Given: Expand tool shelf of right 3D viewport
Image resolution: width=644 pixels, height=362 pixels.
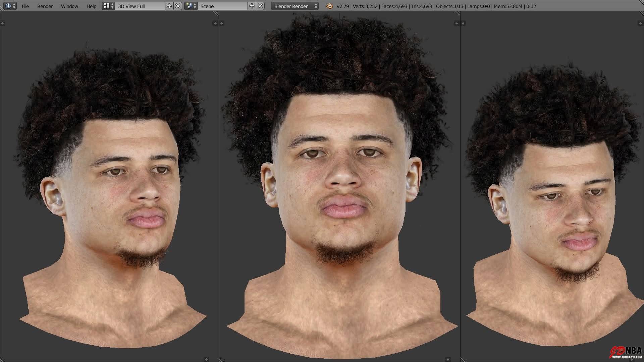Looking at the screenshot, I should coord(463,23).
